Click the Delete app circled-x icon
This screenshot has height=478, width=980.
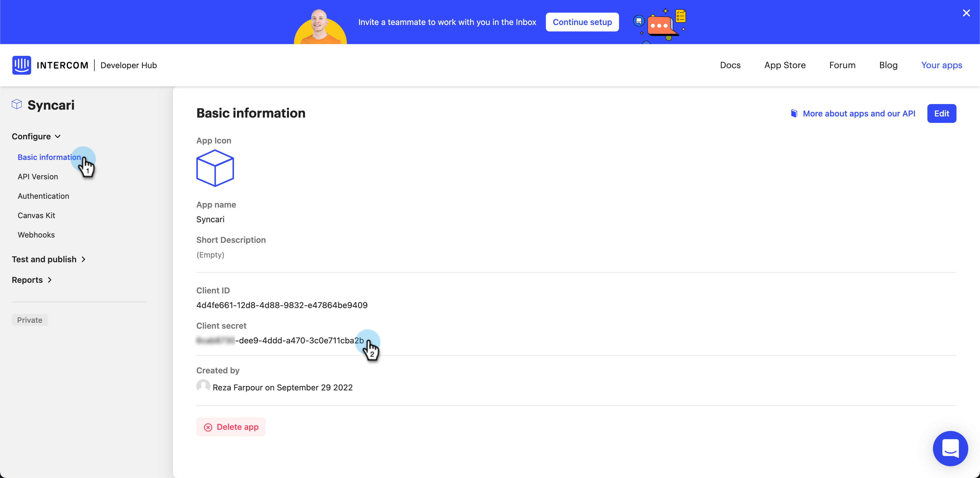tap(208, 427)
